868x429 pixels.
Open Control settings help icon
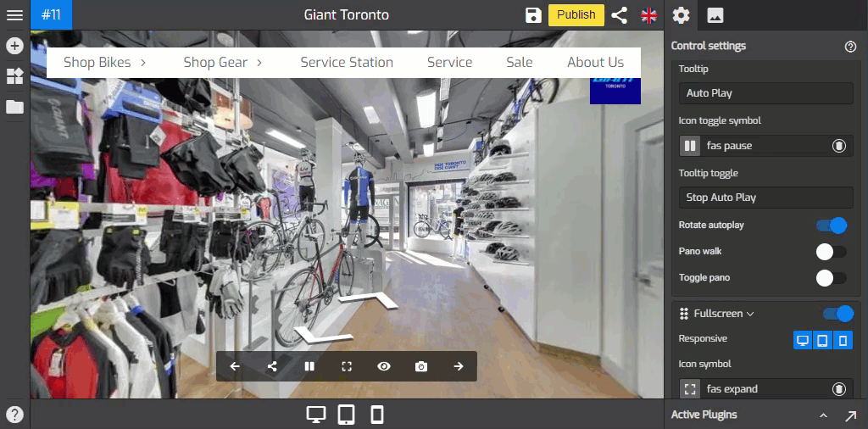[850, 47]
